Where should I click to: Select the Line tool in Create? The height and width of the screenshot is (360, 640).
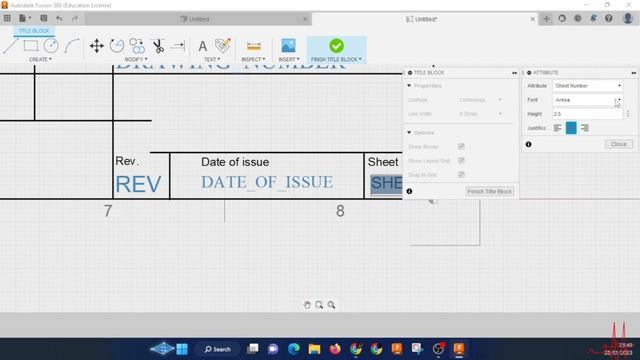10,46
